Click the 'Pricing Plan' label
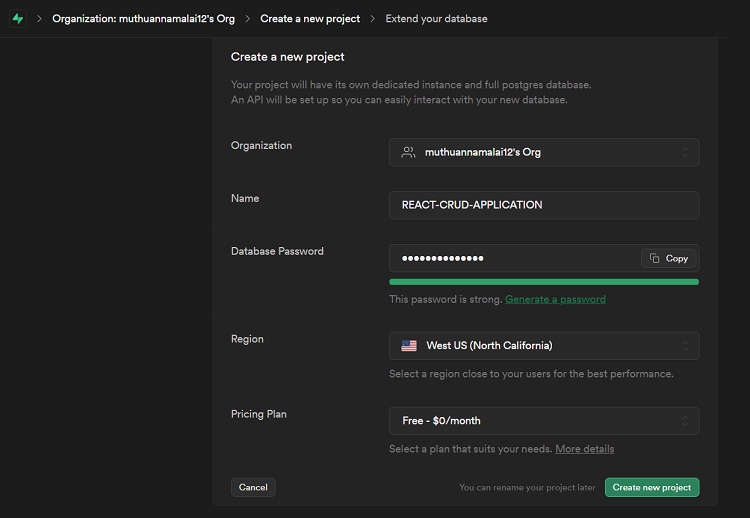 (x=259, y=414)
